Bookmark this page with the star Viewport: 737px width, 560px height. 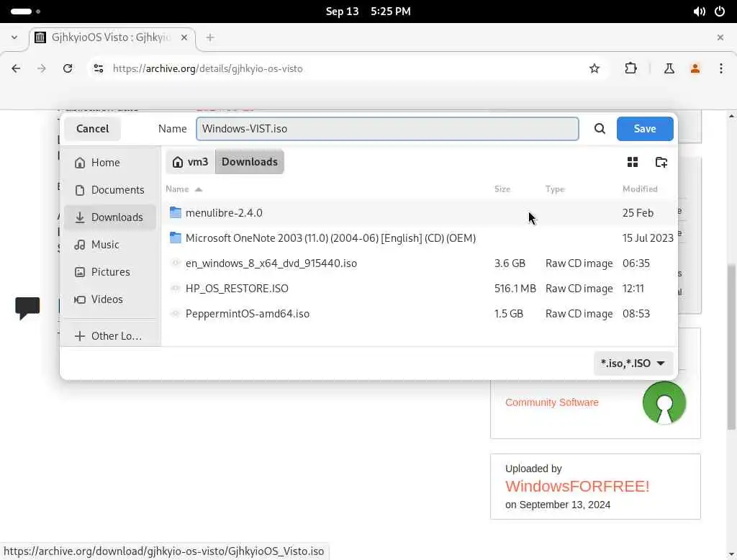point(594,68)
